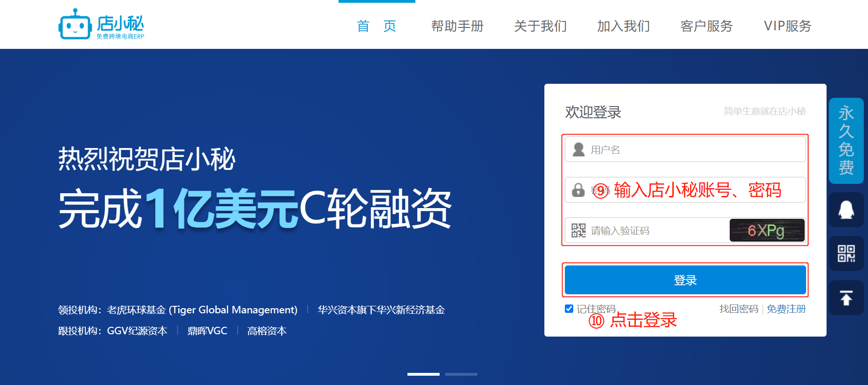This screenshot has height=385, width=868.
Task: Show the QR code sidebar icon
Action: pos(846,254)
